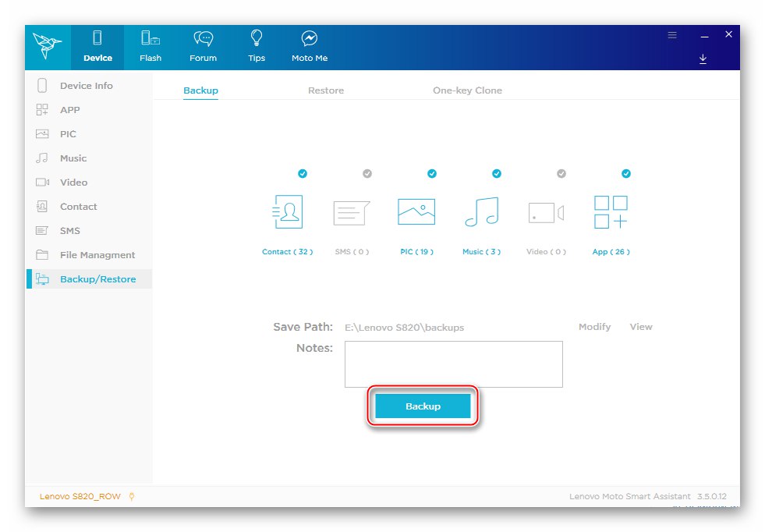Select the large PIC backup icon
The height and width of the screenshot is (532, 765).
pyautogui.click(x=416, y=212)
